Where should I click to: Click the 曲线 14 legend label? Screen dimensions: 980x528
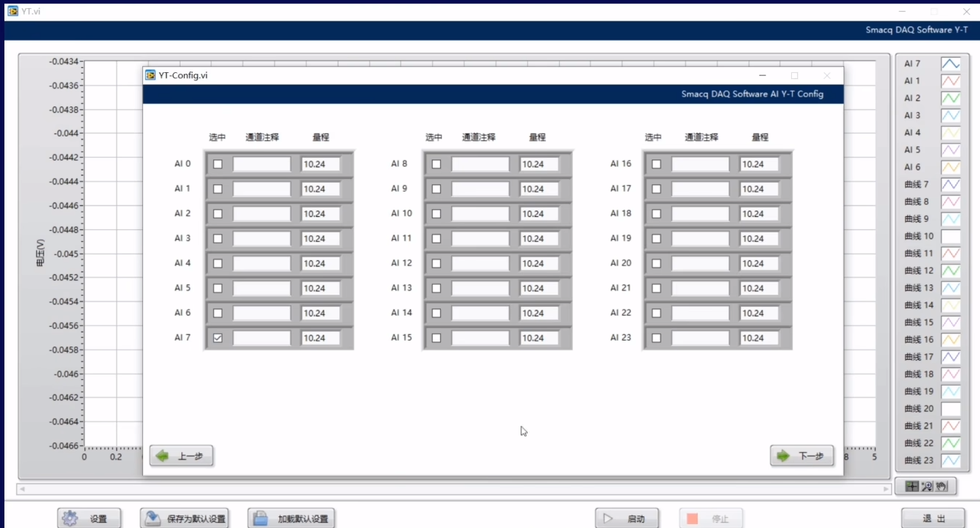919,305
